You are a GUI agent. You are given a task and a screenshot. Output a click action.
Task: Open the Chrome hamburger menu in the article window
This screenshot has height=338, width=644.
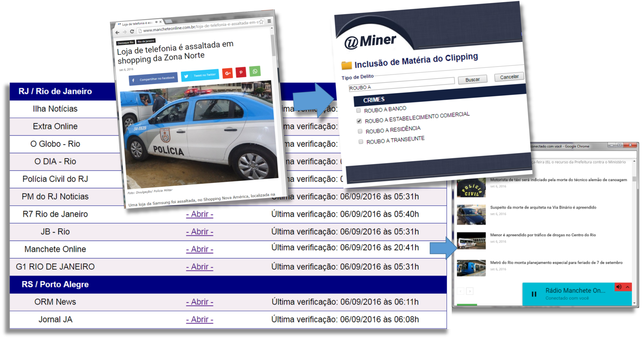point(269,21)
